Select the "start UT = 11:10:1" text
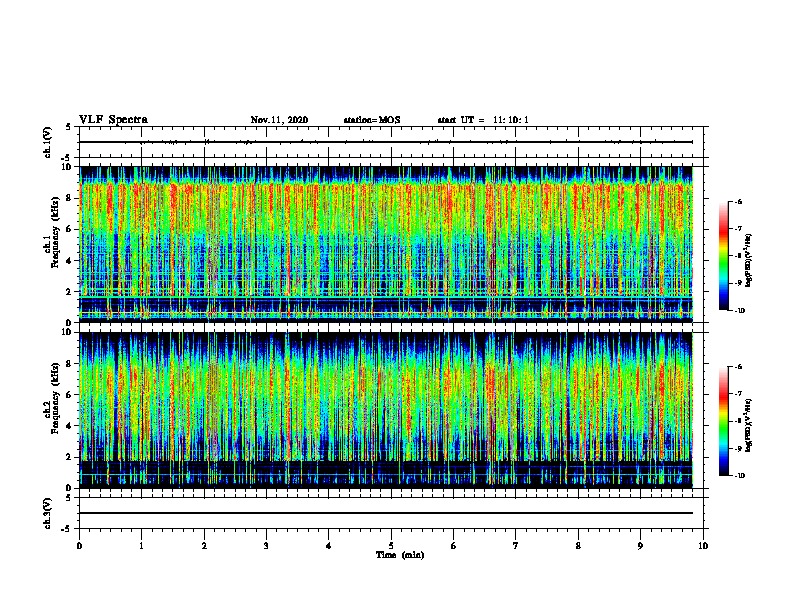This screenshot has height=612, width=792. [x=483, y=120]
